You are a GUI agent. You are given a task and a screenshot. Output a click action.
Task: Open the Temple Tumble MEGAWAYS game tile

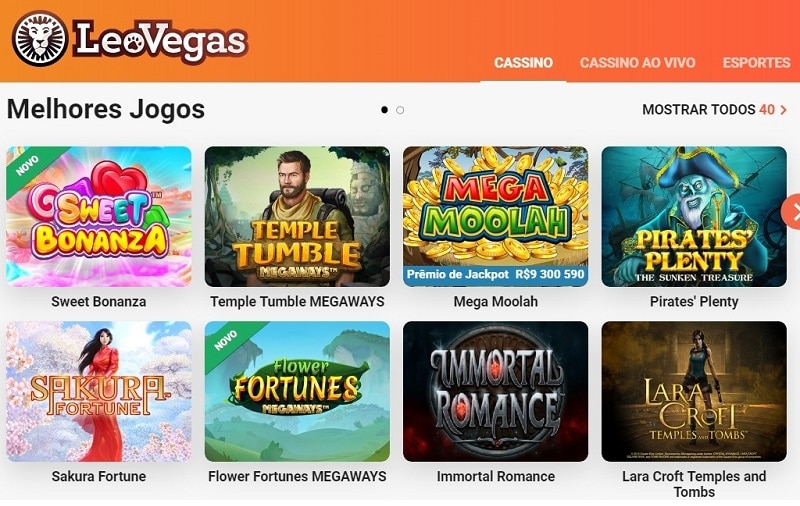(297, 216)
